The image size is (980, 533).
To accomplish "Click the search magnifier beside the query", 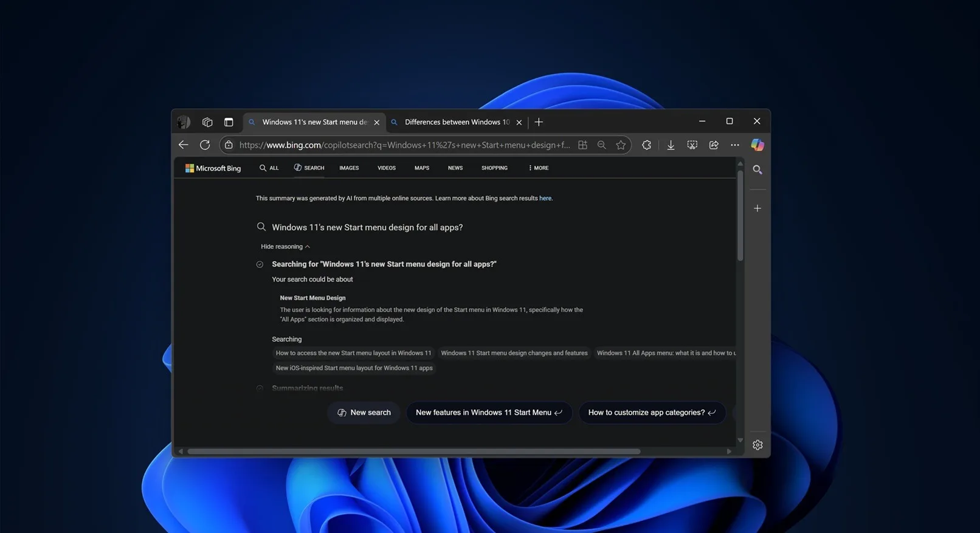I will (261, 227).
